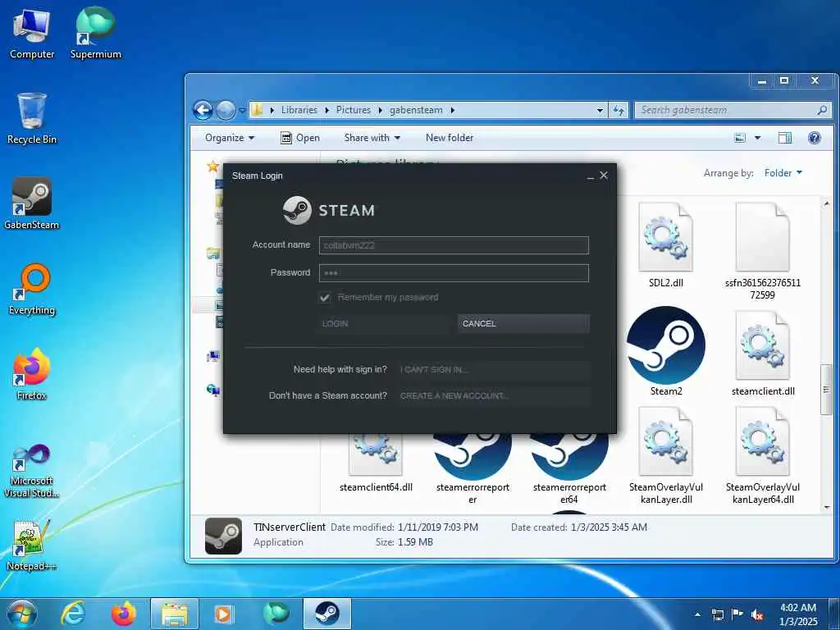Expand the arrow after gabensteam breadcrumb

tap(453, 111)
